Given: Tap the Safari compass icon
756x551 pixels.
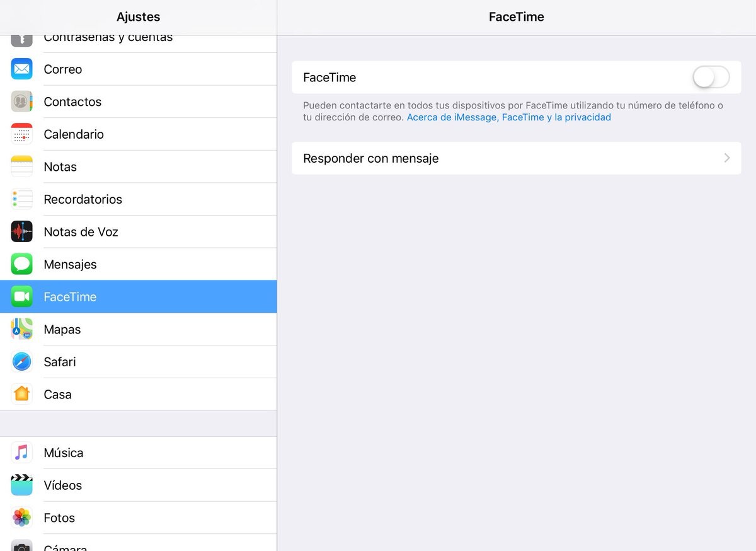Looking at the screenshot, I should [x=21, y=362].
